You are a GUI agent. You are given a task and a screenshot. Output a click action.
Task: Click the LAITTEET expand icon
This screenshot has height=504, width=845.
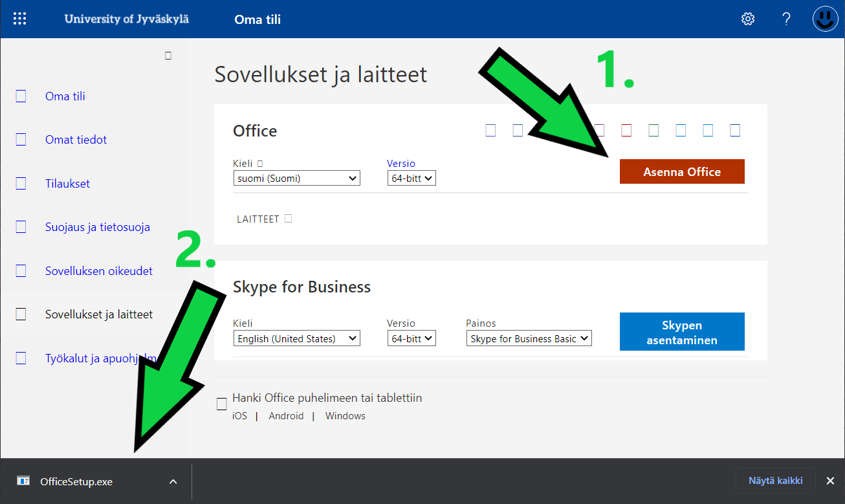click(x=288, y=219)
